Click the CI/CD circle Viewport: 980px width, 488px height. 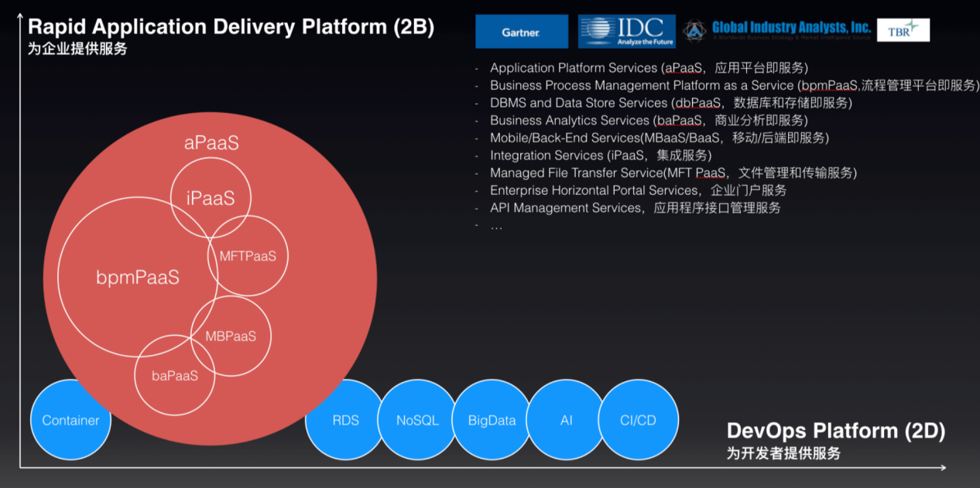tap(639, 421)
